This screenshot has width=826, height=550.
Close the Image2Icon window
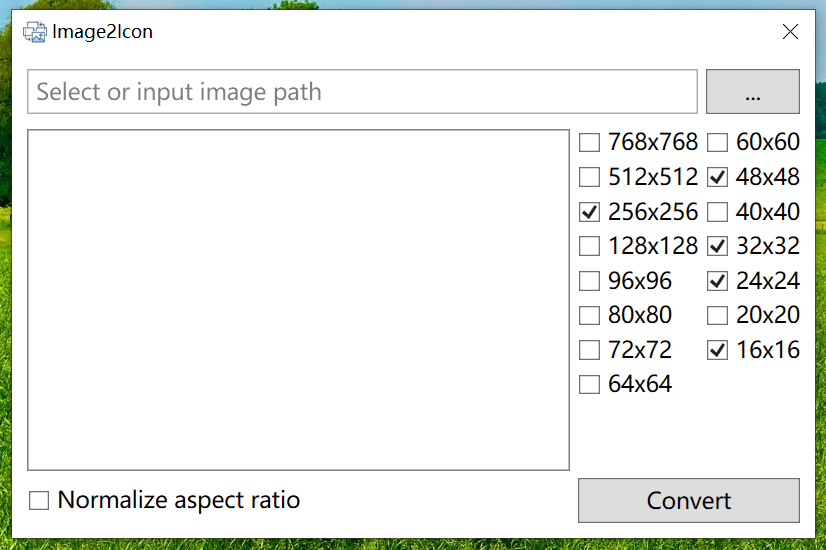[x=790, y=32]
